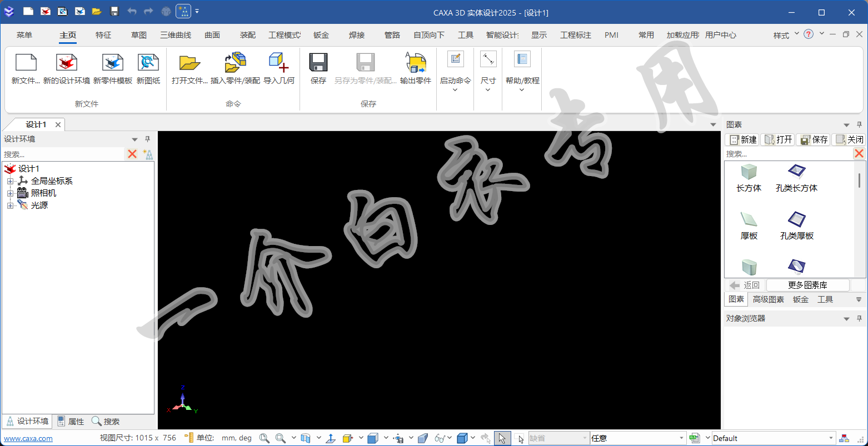This screenshot has width=868, height=446.
Task: Expand the 全局坐标系 tree node
Action: pos(10,181)
